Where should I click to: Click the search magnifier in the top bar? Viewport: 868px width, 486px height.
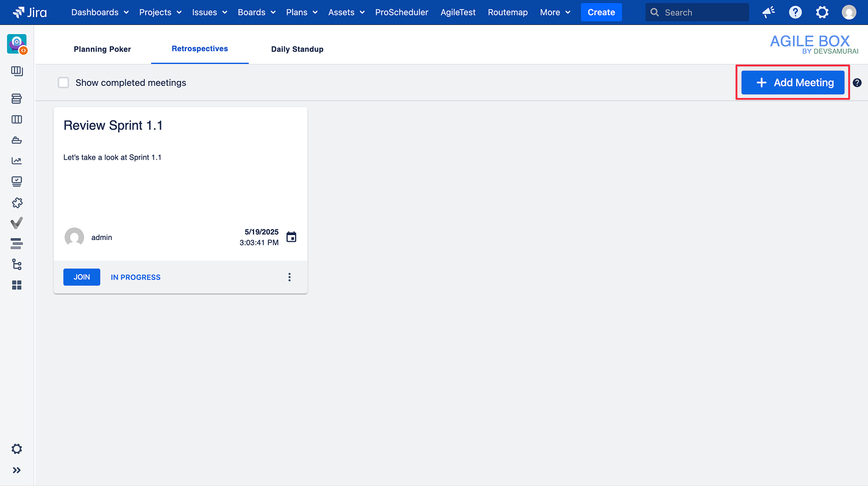click(655, 12)
